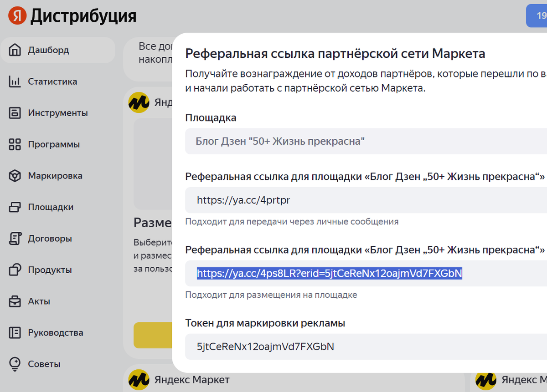Click Yandex Market logo at bottom right card
The image size is (547, 392).
[486, 380]
